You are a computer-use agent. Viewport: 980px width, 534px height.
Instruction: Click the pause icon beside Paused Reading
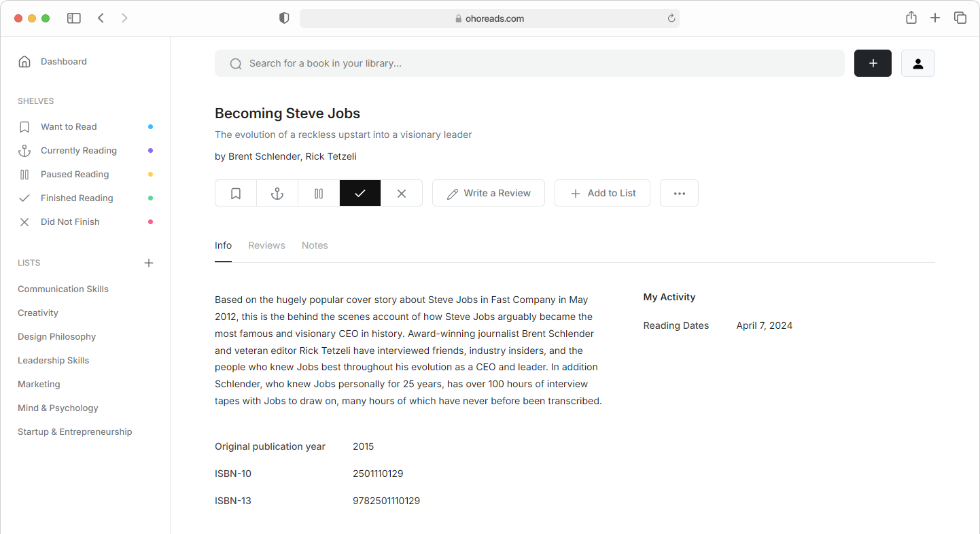(x=24, y=175)
